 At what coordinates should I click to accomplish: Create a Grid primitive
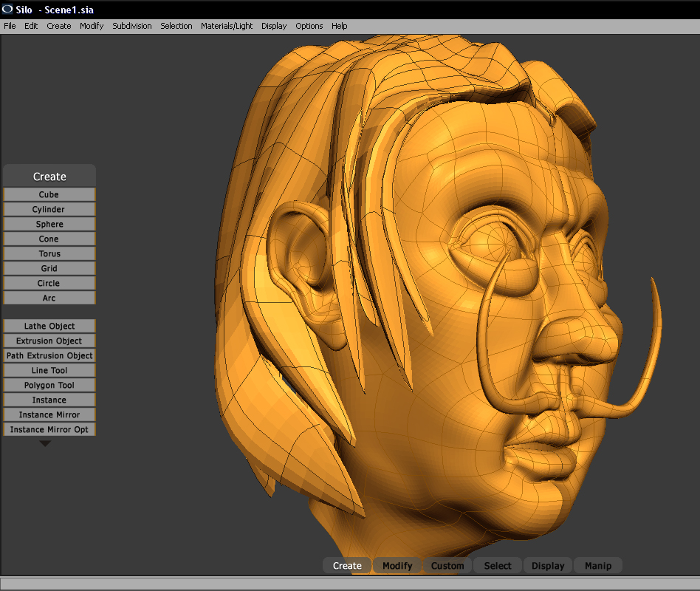pyautogui.click(x=49, y=268)
